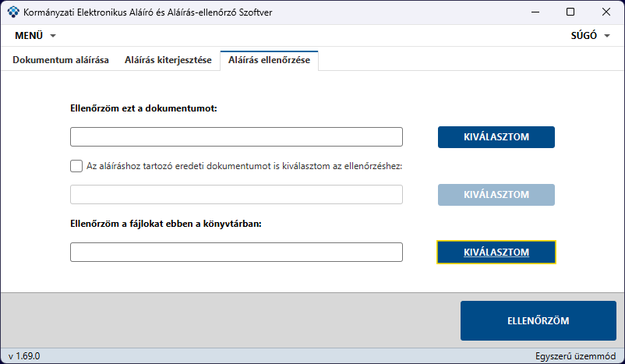
Task: Click the Egyszerű üzemmód status text
Action: (x=575, y=356)
